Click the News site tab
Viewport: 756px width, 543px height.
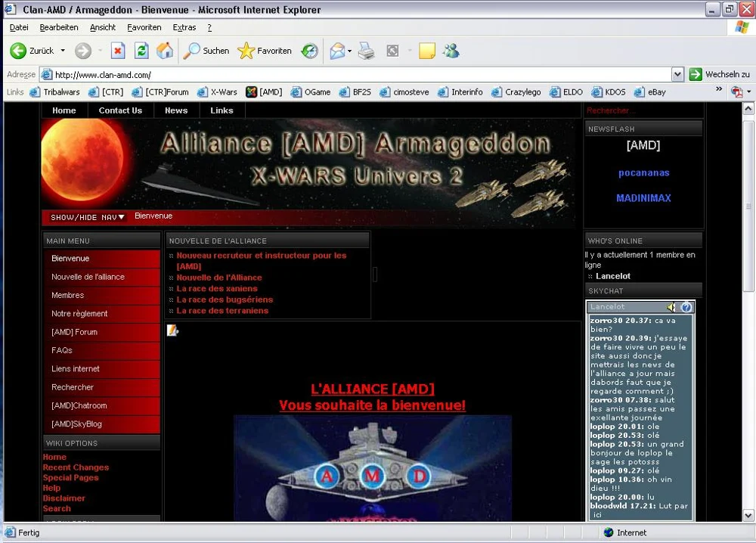point(176,110)
